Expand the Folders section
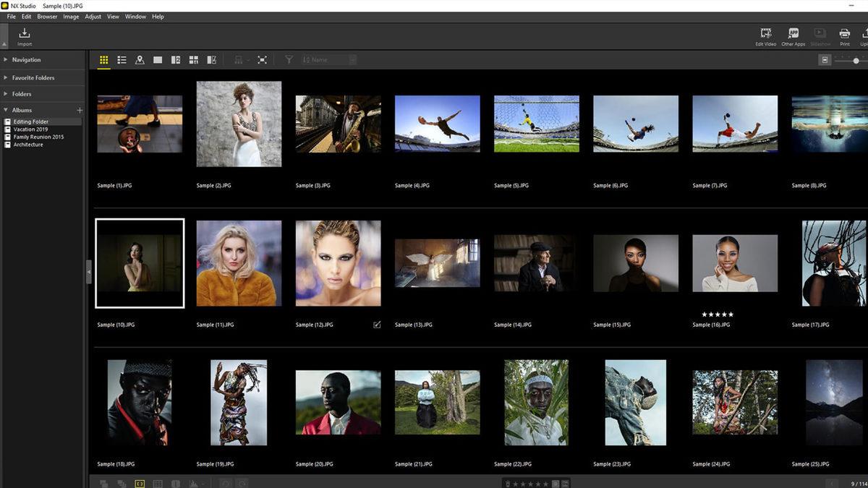The width and height of the screenshot is (868, 488). (x=22, y=93)
